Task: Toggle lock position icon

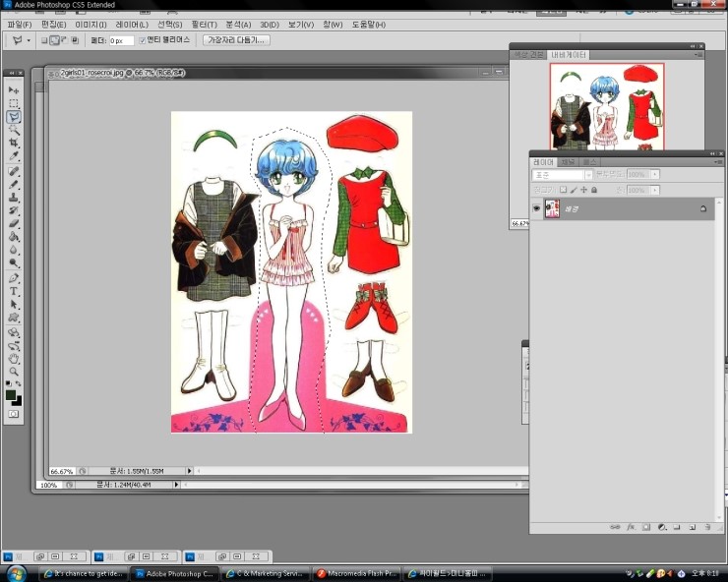Action: (x=583, y=190)
